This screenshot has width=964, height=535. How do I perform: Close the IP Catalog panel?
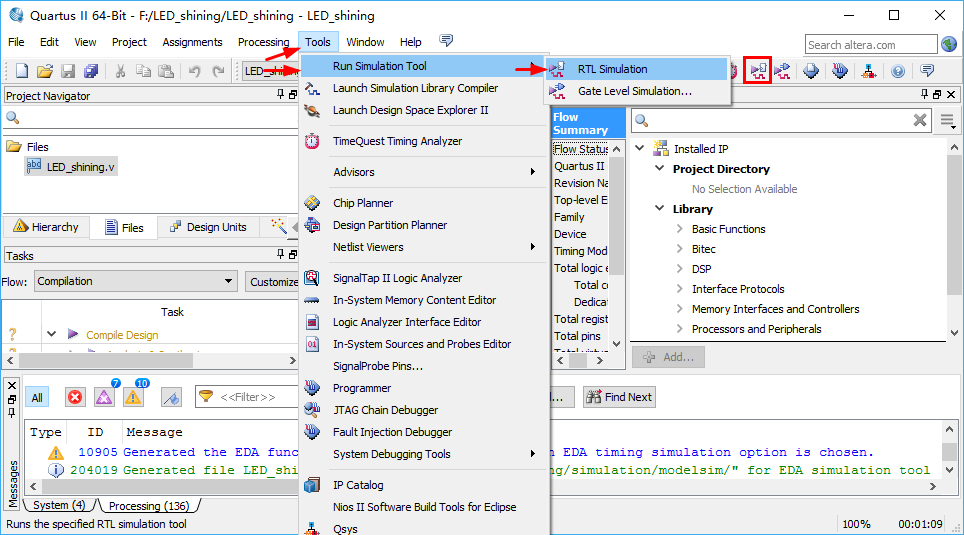[x=951, y=94]
